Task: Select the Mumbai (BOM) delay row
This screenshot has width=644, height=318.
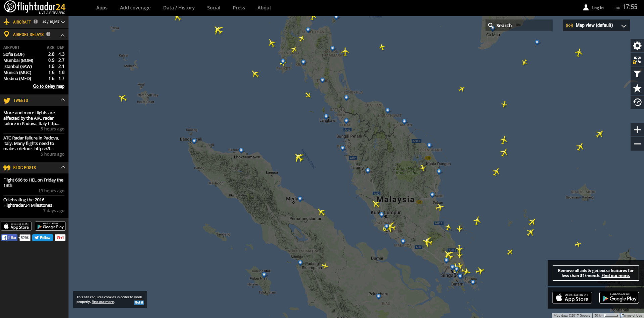Action: pyautogui.click(x=34, y=60)
